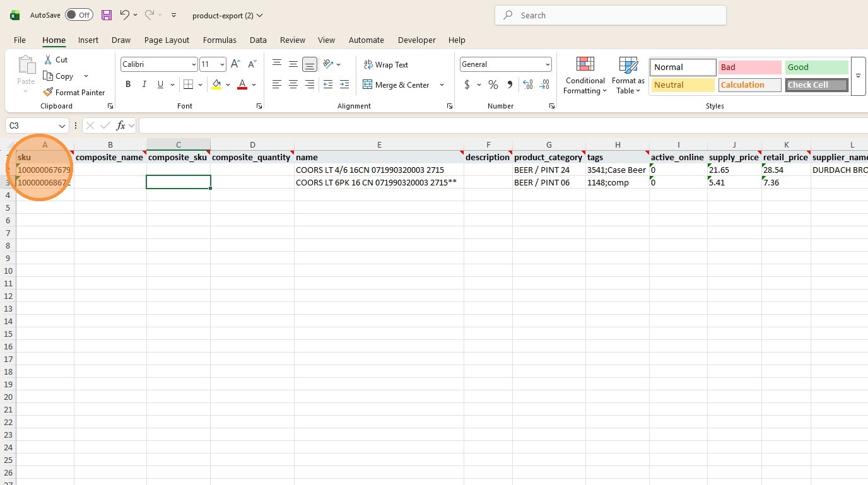Align text right
This screenshot has width=868, height=485.
310,85
